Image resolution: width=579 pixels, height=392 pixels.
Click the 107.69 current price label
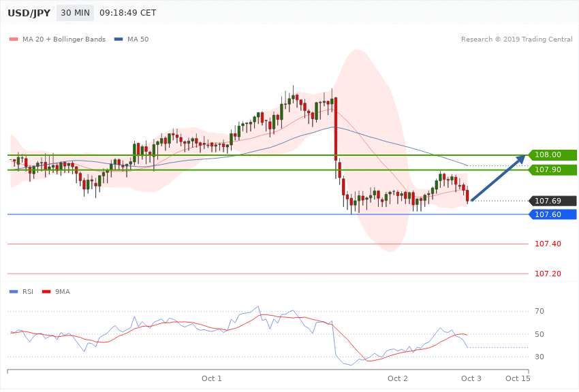tap(552, 201)
